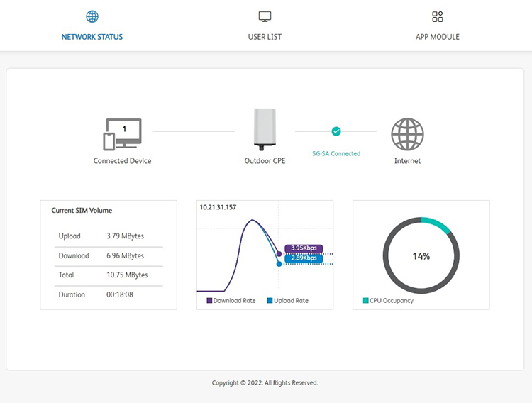Click the Internet globe icon

(407, 133)
